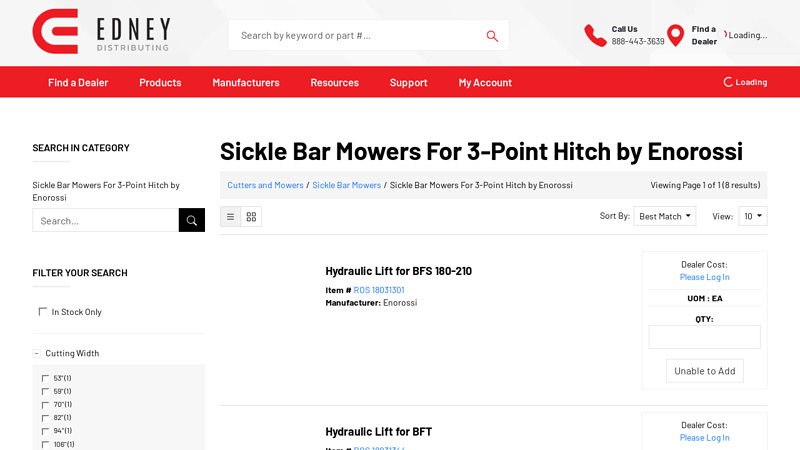This screenshot has width=800, height=450.
Task: Open item ROS 18031301 link
Action: pos(379,290)
